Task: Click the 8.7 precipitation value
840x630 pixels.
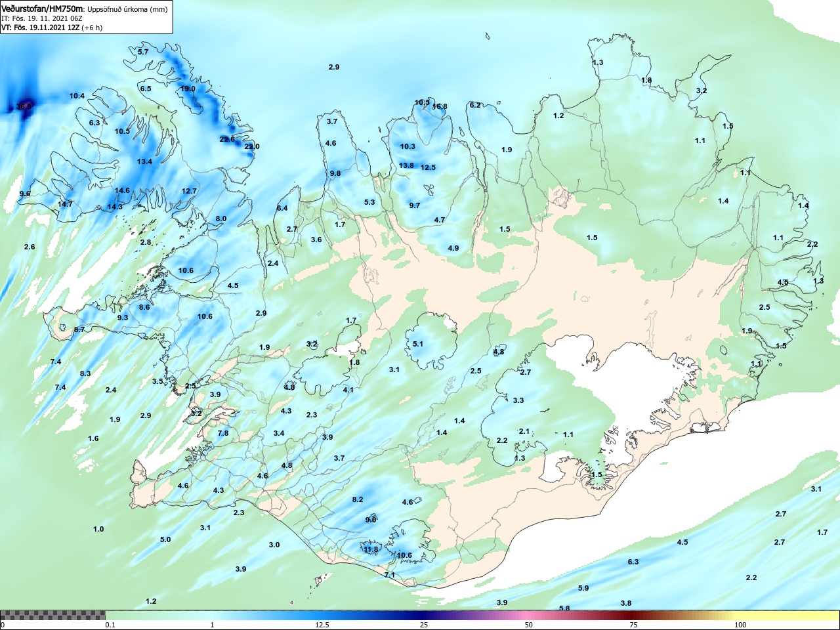Action: point(79,329)
